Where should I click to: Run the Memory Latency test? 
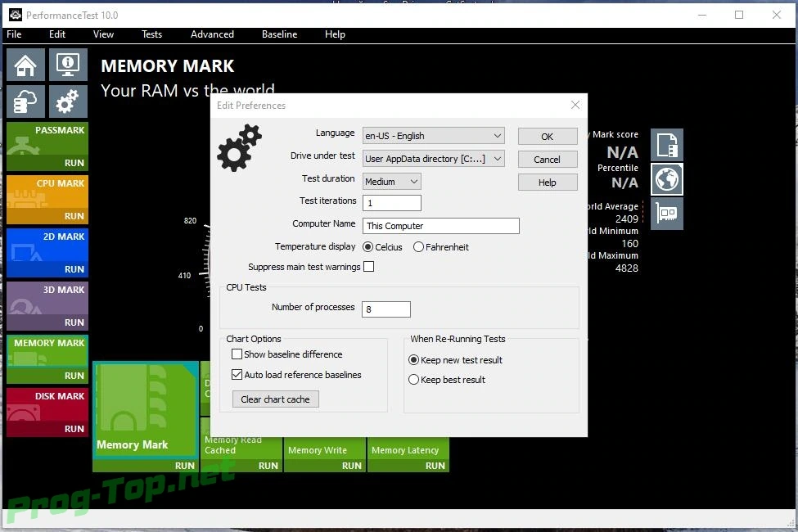[x=435, y=466]
